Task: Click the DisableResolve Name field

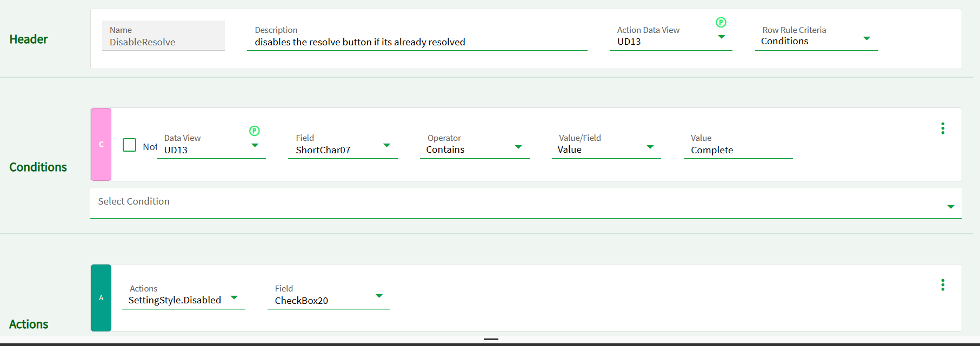Action: pos(163,42)
